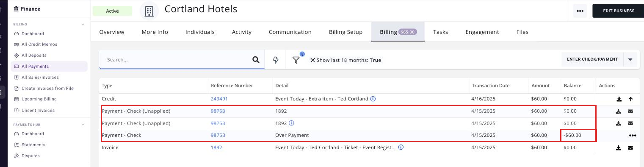Sort by the Amount column header
The image size is (644, 167).
click(541, 86)
